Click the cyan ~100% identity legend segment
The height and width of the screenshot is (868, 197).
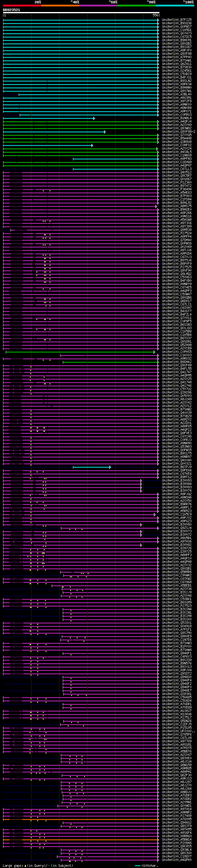[x=175, y=6]
